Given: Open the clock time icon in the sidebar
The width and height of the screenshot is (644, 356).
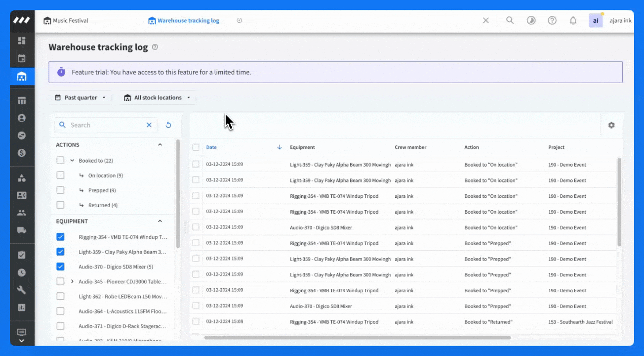Looking at the screenshot, I should click(22, 272).
